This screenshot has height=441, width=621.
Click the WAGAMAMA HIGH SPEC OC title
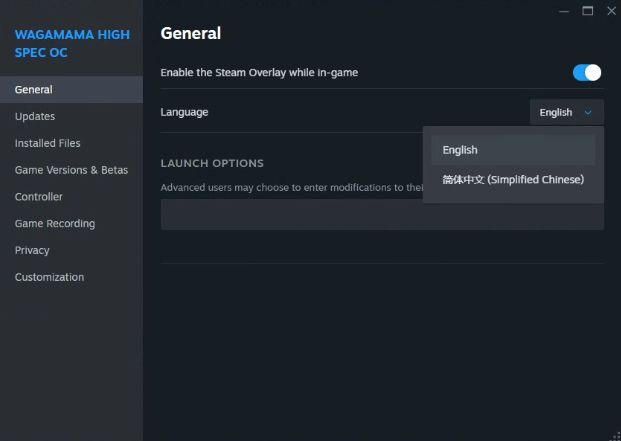click(72, 43)
